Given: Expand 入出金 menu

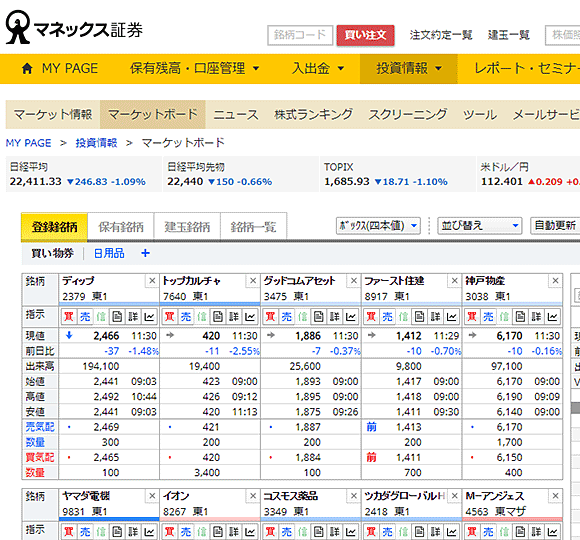Looking at the screenshot, I should (318, 68).
